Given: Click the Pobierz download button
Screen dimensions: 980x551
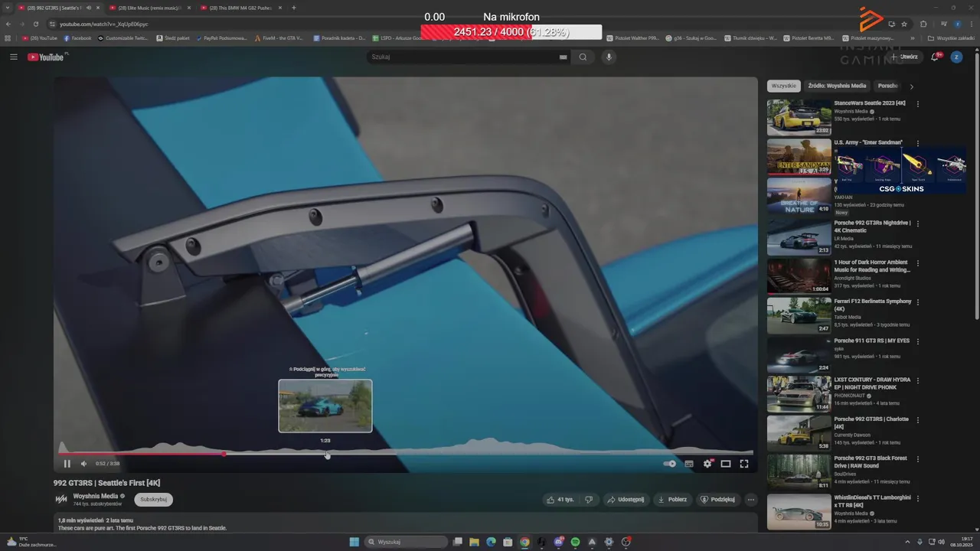Looking at the screenshot, I should (x=673, y=500).
